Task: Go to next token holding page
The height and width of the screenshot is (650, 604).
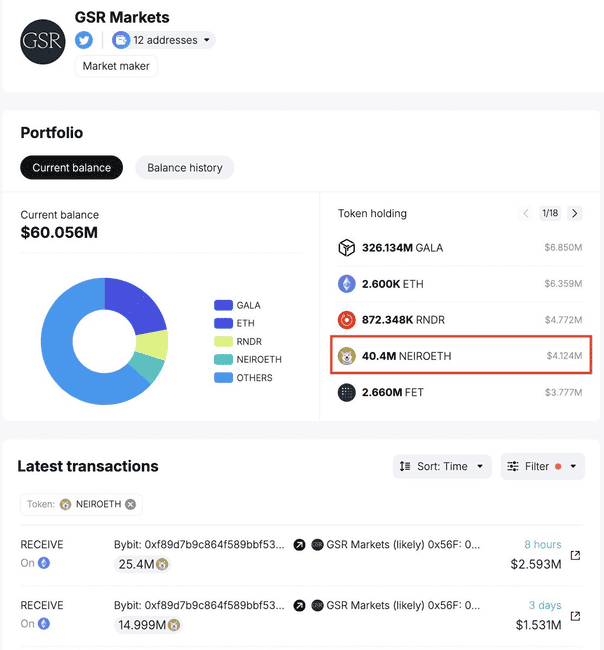Action: (x=574, y=213)
